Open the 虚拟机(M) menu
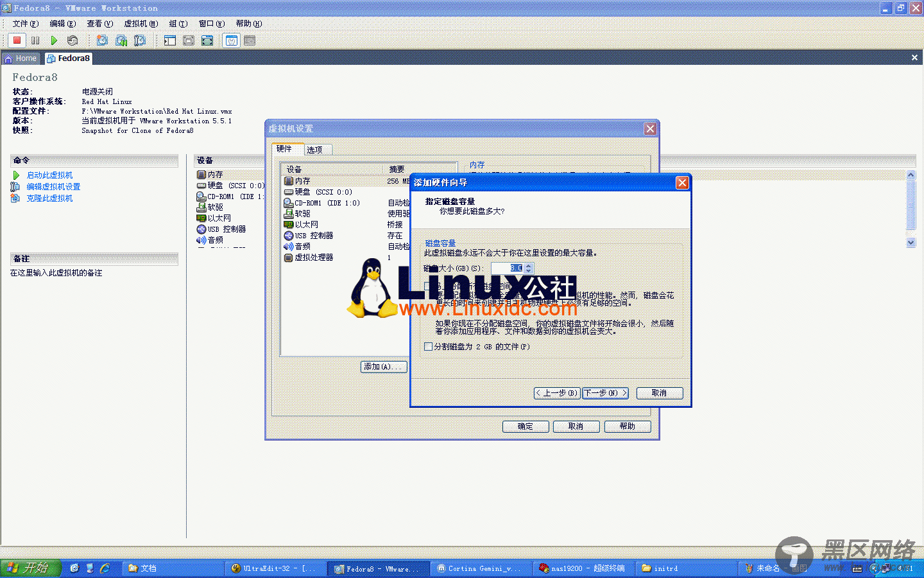 (141, 24)
